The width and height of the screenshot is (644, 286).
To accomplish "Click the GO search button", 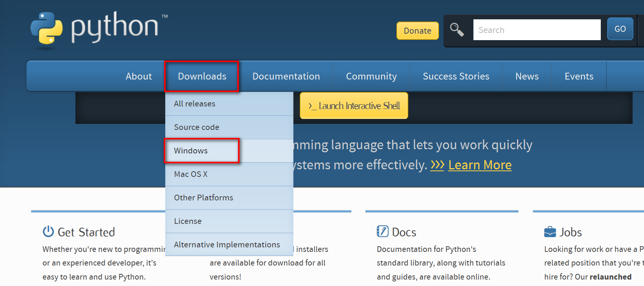I will [x=620, y=29].
